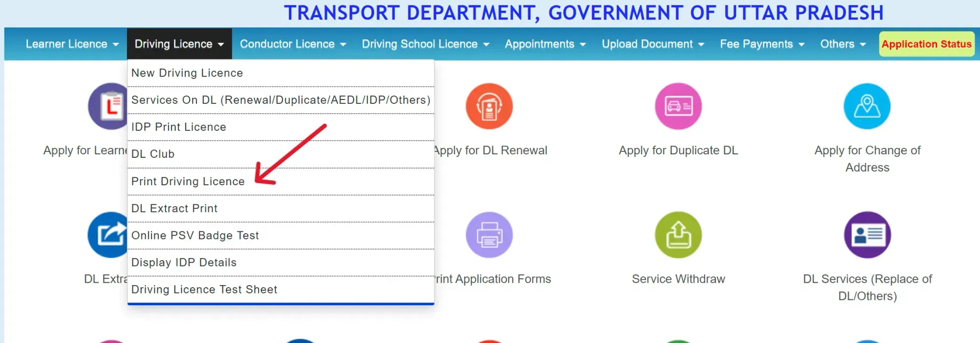The width and height of the screenshot is (980, 343).
Task: Expand the Driving School Licence dropdown
Action: tap(425, 44)
